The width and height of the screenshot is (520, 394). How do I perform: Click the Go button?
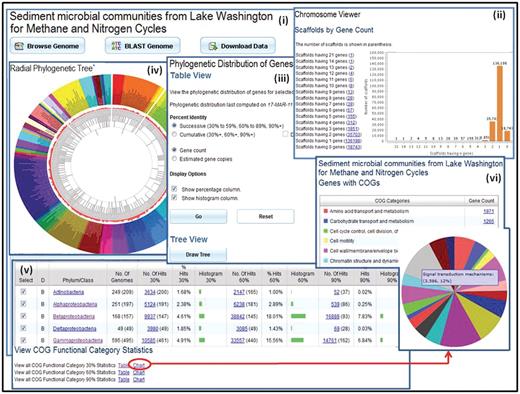(x=198, y=216)
